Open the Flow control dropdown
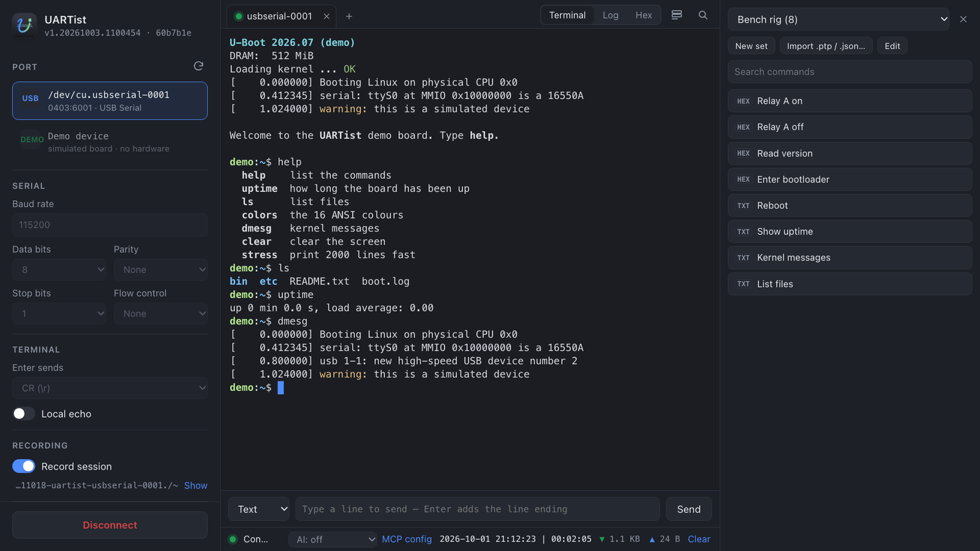The height and width of the screenshot is (551, 980). pos(160,314)
